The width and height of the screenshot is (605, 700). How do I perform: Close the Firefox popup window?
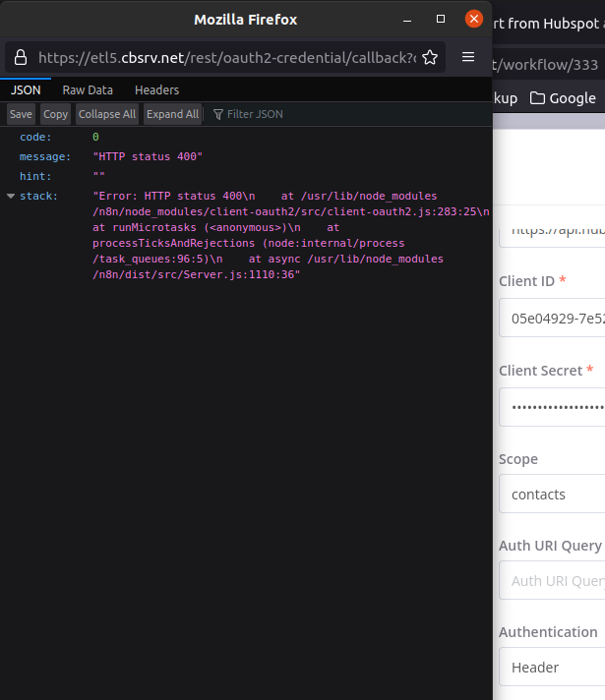474,19
